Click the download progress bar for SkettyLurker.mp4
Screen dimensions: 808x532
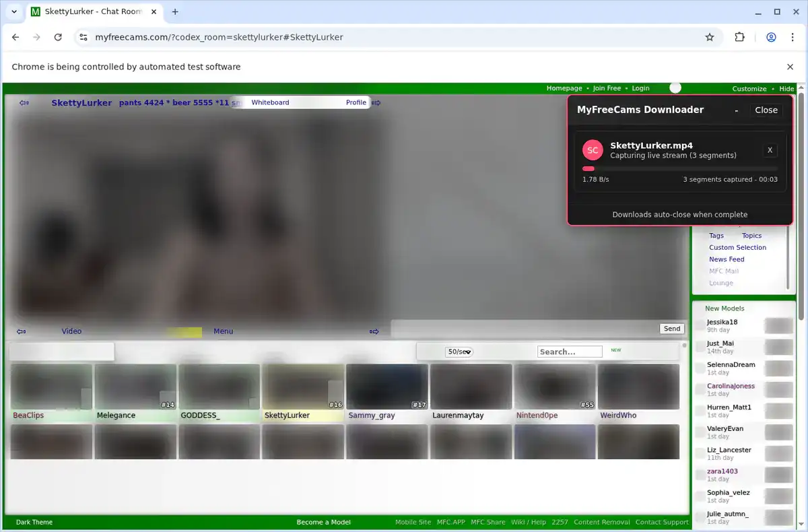pos(680,168)
